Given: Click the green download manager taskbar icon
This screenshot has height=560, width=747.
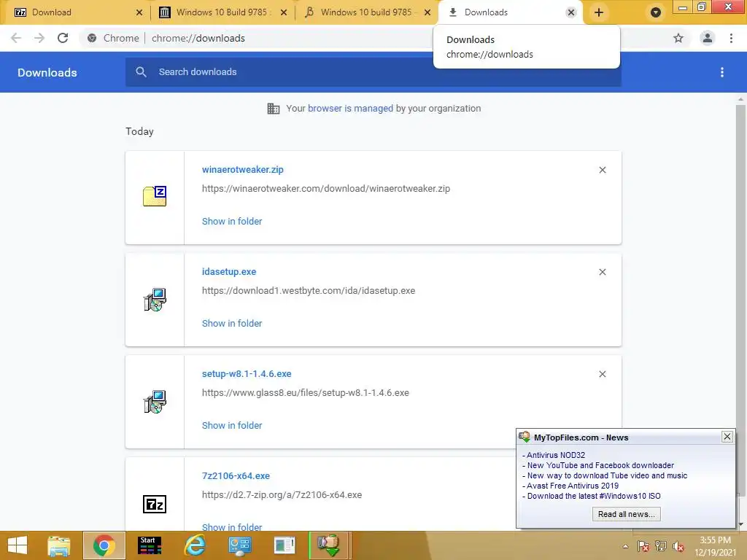Looking at the screenshot, I should tap(329, 545).
